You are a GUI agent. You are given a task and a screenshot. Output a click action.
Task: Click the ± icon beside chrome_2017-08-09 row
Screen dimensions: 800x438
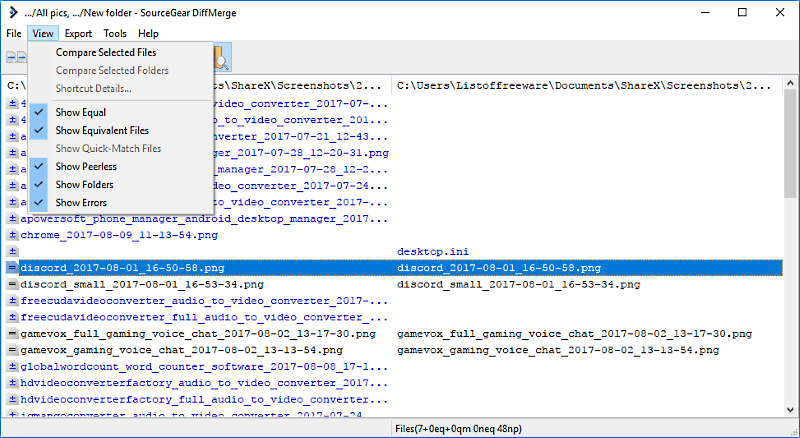click(x=13, y=235)
